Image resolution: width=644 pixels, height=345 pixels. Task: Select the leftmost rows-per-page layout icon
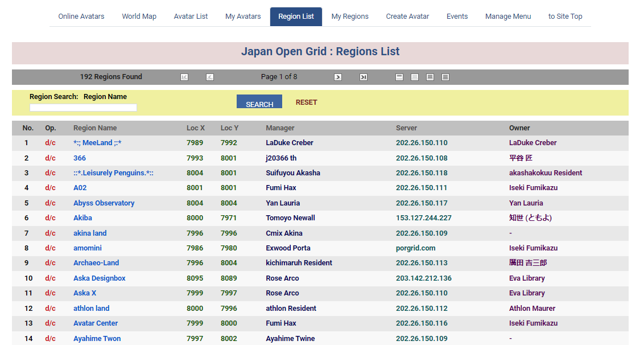tap(399, 77)
